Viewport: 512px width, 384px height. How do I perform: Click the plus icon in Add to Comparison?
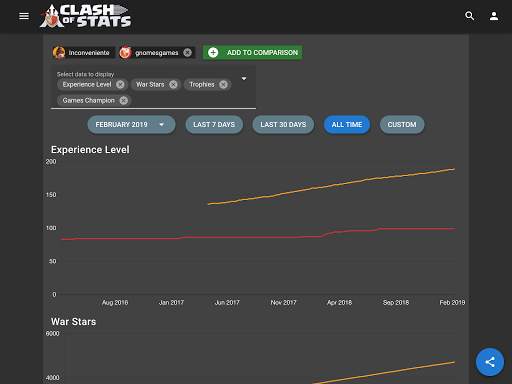click(213, 53)
